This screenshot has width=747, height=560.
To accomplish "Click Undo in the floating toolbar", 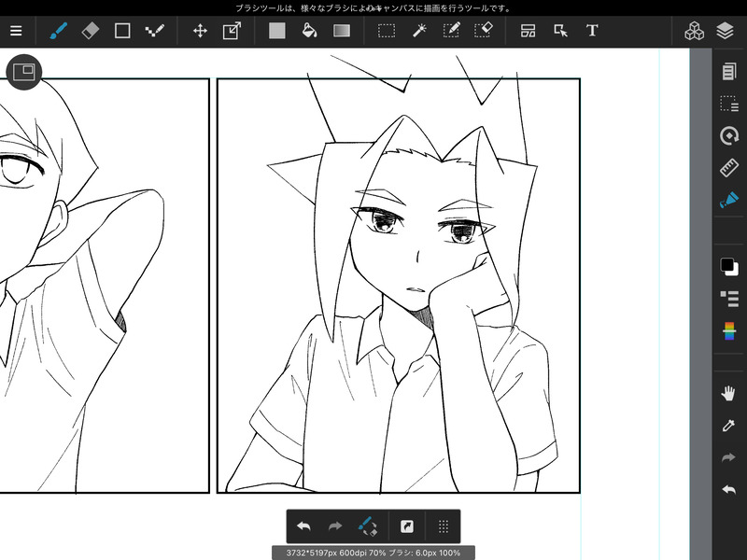I will click(304, 526).
